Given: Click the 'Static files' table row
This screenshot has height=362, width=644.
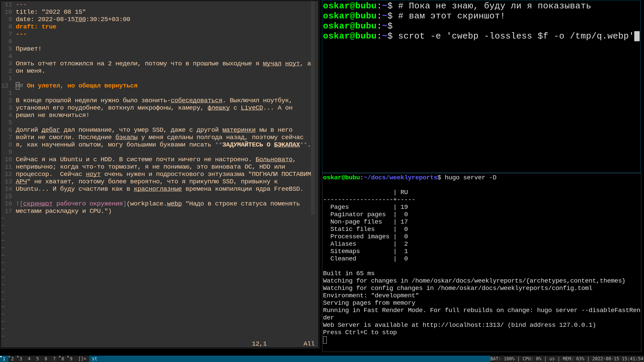Looking at the screenshot, I should click(x=369, y=229).
